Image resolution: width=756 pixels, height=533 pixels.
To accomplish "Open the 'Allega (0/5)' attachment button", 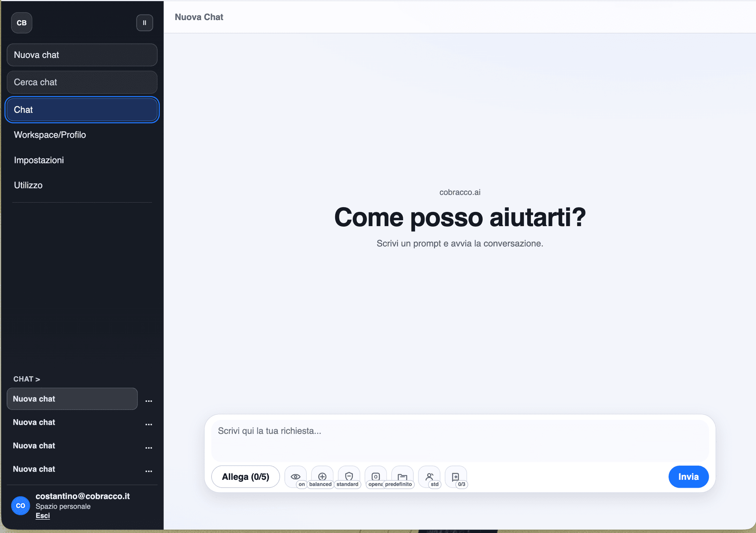I will pos(245,477).
